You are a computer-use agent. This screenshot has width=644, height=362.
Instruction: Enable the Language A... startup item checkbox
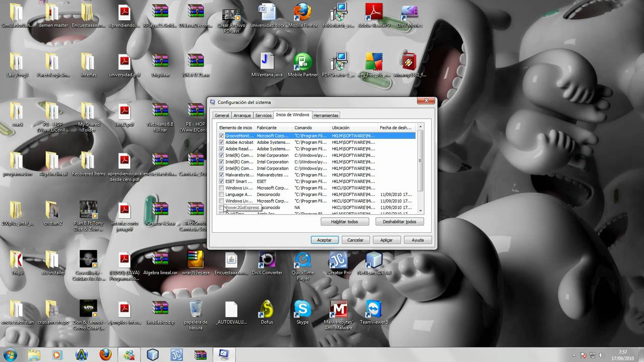(x=221, y=195)
